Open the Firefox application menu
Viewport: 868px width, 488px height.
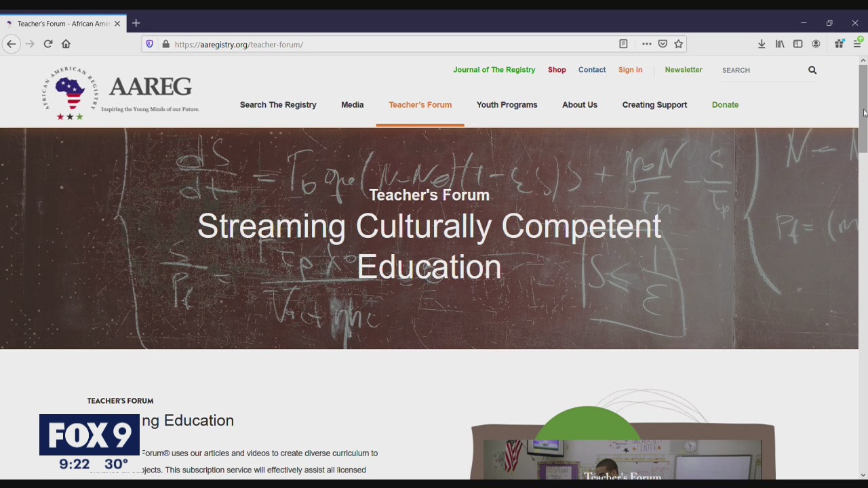[x=857, y=43]
